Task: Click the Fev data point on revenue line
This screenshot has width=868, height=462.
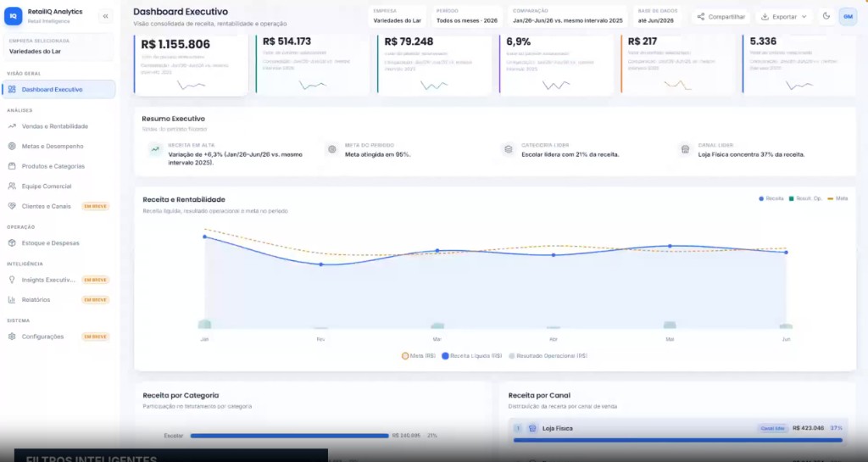Action: tap(321, 264)
